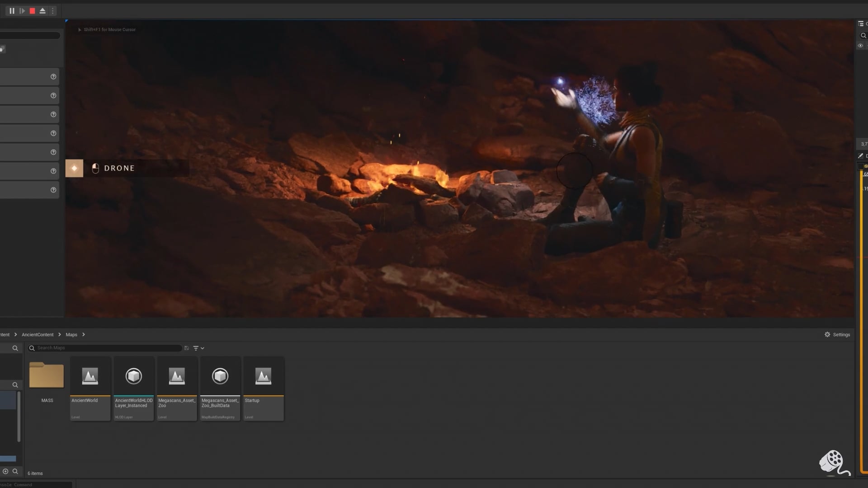Viewport: 868px width, 488px height.
Task: Click the add circle icon bottom left
Action: tap(5, 471)
